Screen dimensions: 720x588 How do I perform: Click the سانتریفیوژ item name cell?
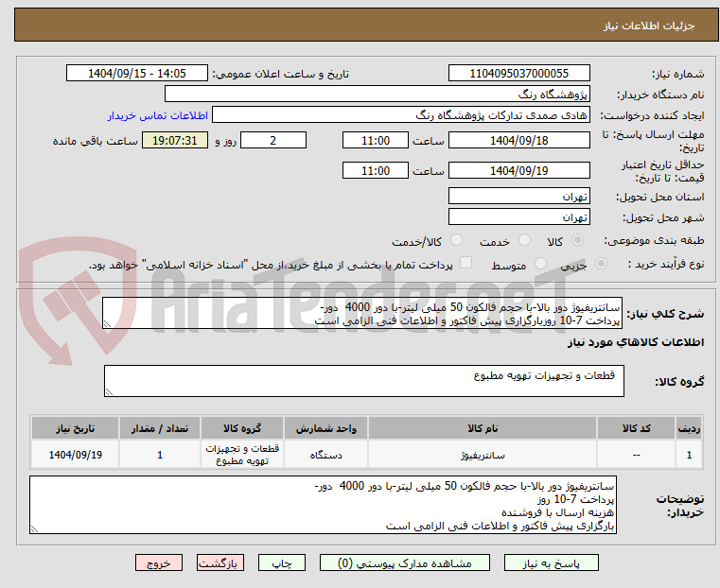[483, 455]
